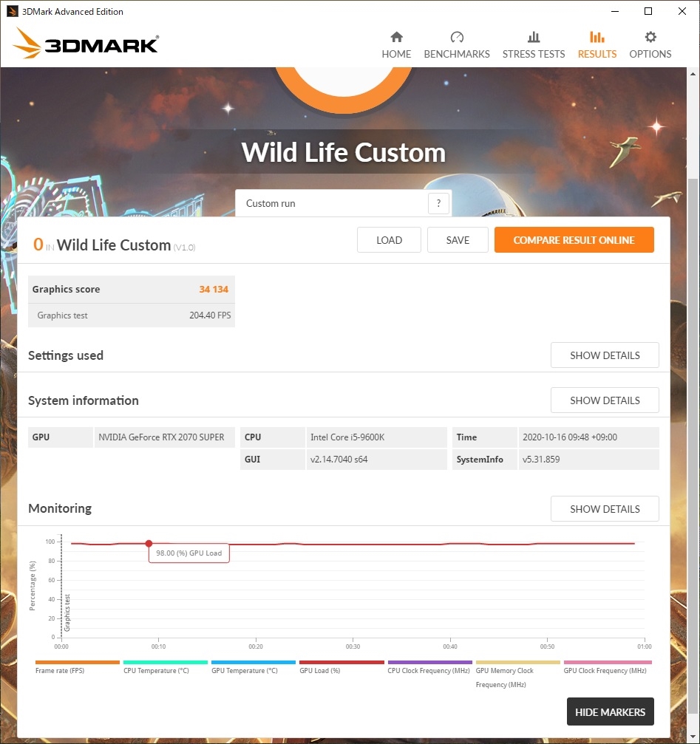Click the GUI version v2.14.7040 s64
This screenshot has width=700, height=744.
coord(377,460)
